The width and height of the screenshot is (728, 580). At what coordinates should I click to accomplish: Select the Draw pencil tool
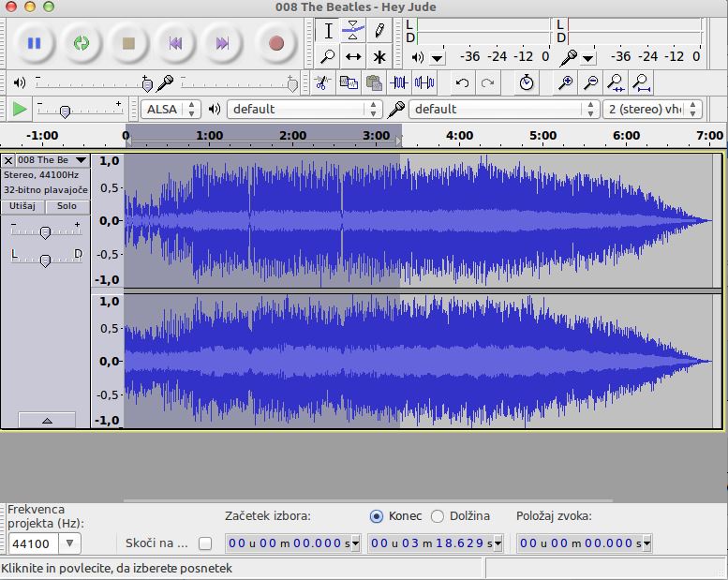(379, 30)
